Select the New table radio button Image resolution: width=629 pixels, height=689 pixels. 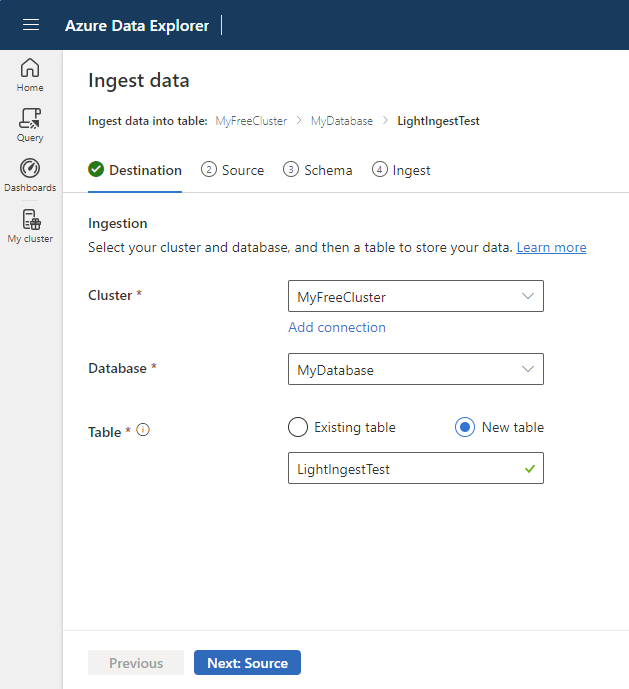coord(465,427)
